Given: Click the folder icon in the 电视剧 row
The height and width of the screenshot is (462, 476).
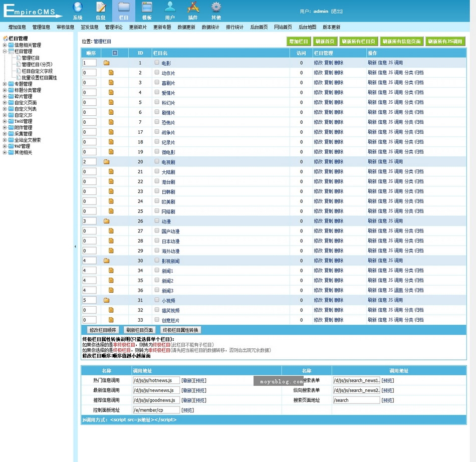Looking at the screenshot, I should (106, 162).
